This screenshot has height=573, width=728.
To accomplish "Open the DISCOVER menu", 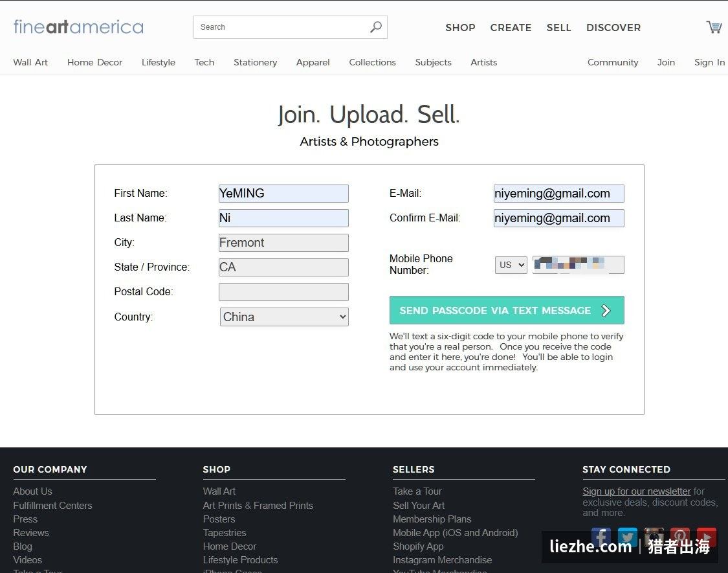I will [613, 27].
